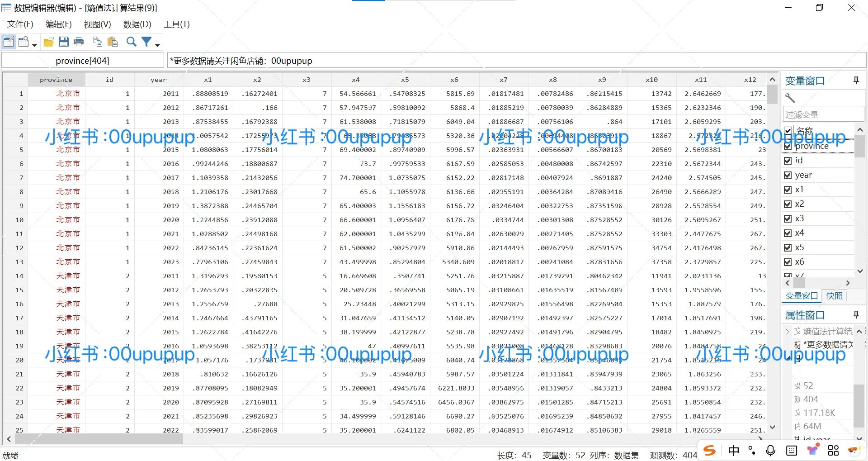Viewport: 868px width, 461px height.
Task: Open input method soft keyboard icon
Action: tap(792, 450)
